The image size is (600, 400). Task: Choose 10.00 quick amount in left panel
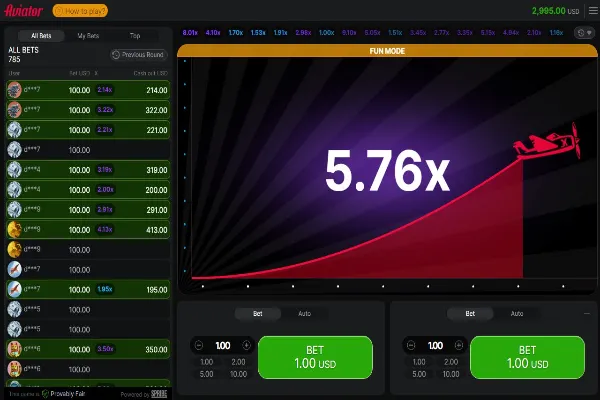click(x=238, y=374)
